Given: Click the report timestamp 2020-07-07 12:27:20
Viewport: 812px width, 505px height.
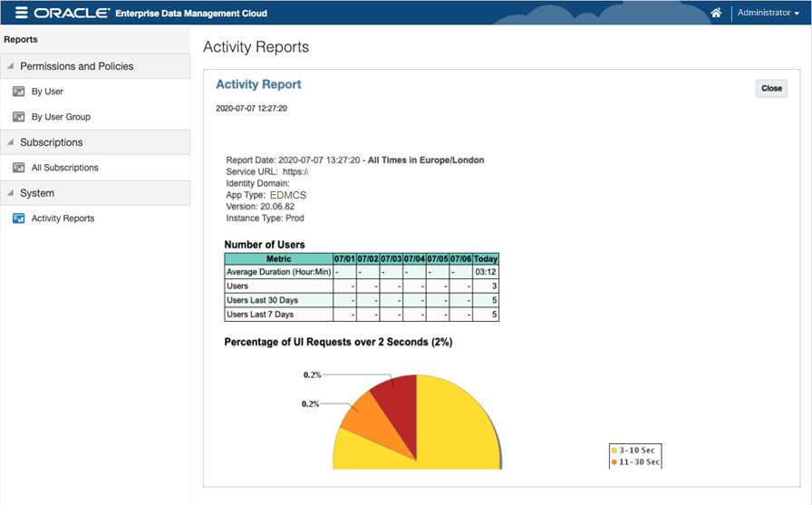Looking at the screenshot, I should [x=251, y=108].
